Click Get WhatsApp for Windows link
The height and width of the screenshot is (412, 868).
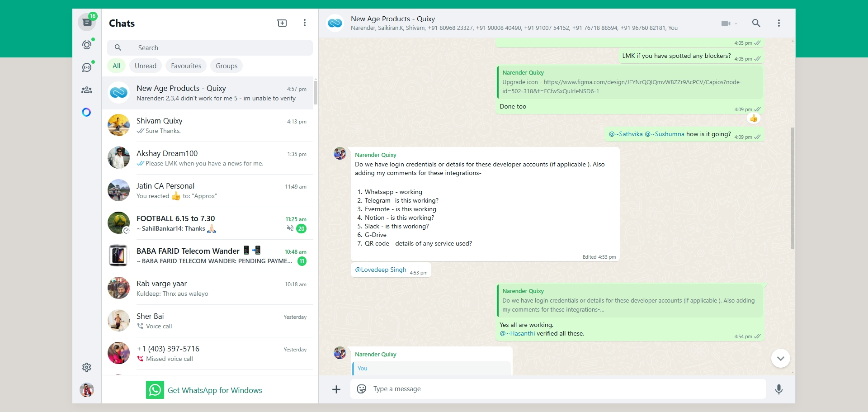click(215, 390)
